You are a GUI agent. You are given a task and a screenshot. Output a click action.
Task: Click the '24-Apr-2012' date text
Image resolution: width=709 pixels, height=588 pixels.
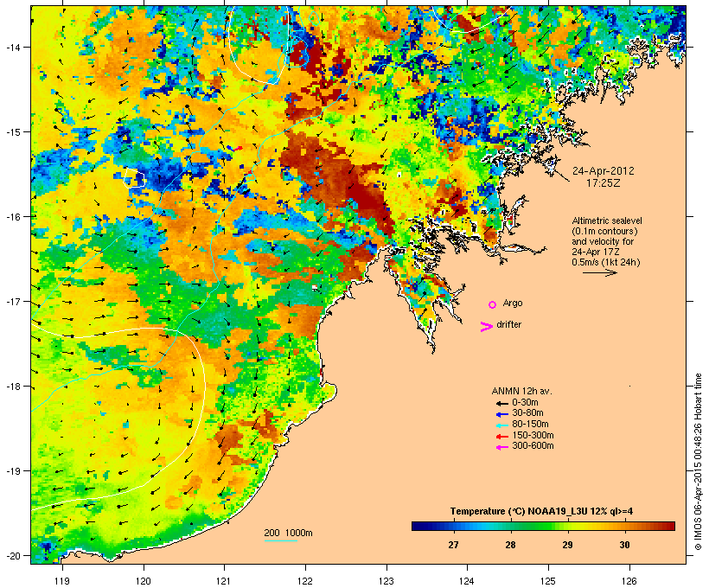[x=604, y=171]
